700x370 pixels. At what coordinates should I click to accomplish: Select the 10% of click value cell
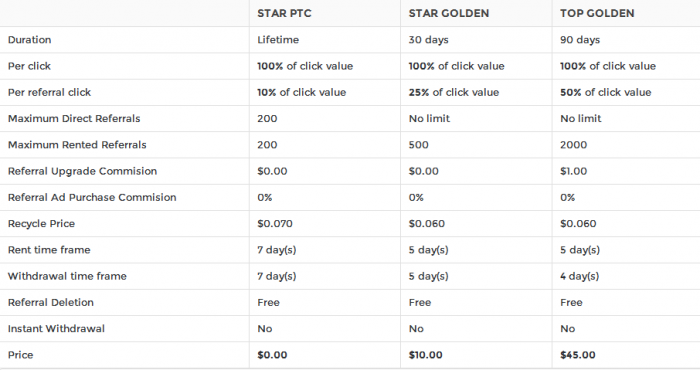(301, 92)
